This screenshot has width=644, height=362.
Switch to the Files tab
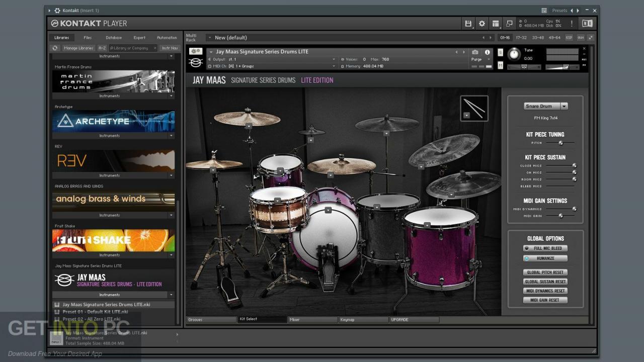(88, 38)
